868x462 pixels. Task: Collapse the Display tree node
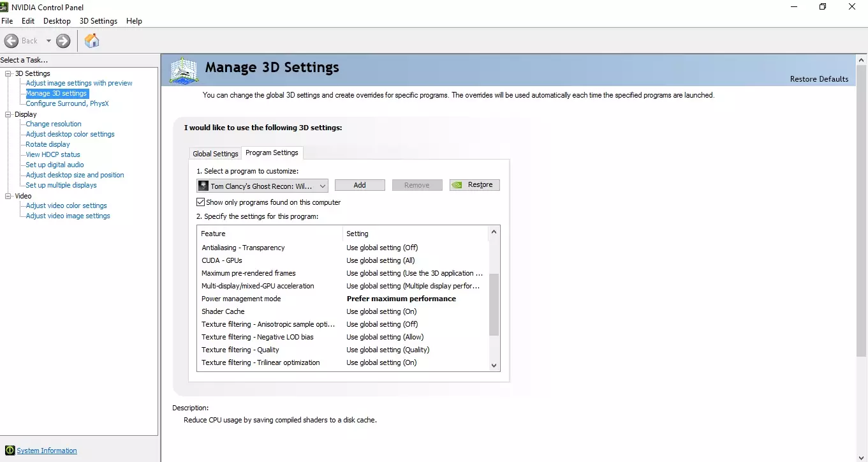[8, 114]
